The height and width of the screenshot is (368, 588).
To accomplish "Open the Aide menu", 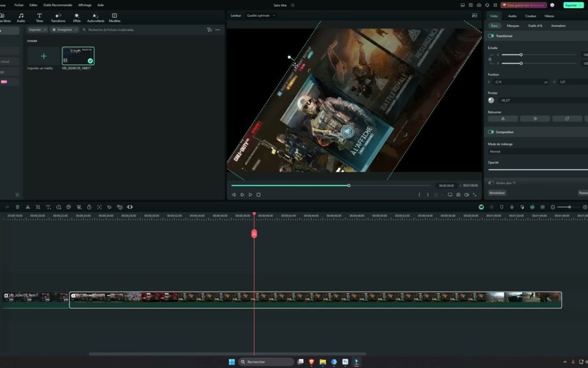I will [x=101, y=5].
